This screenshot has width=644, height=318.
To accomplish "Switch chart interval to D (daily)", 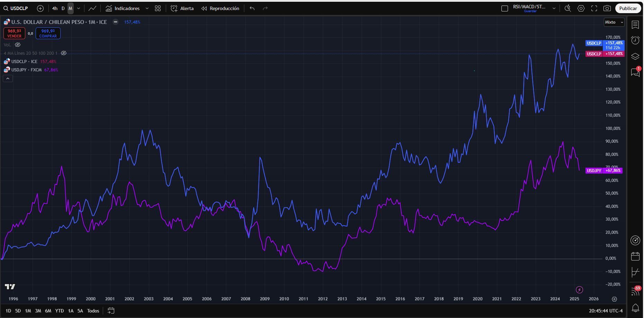I will point(63,8).
